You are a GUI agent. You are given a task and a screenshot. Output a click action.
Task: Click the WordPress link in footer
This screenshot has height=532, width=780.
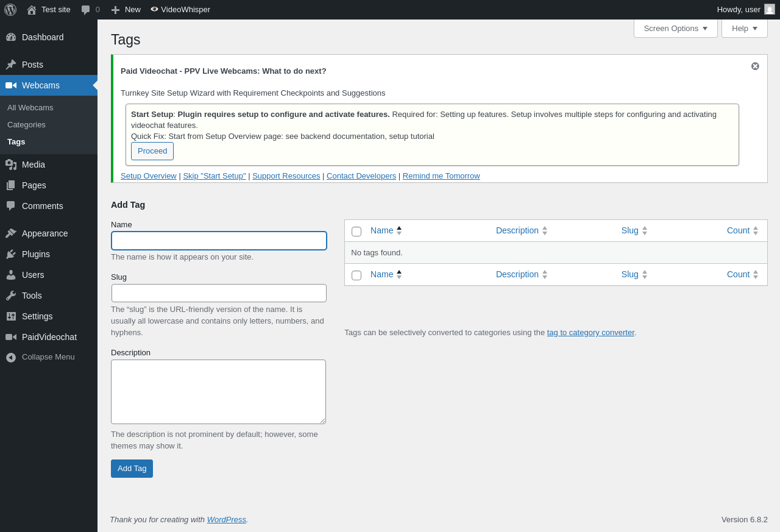click(x=227, y=519)
